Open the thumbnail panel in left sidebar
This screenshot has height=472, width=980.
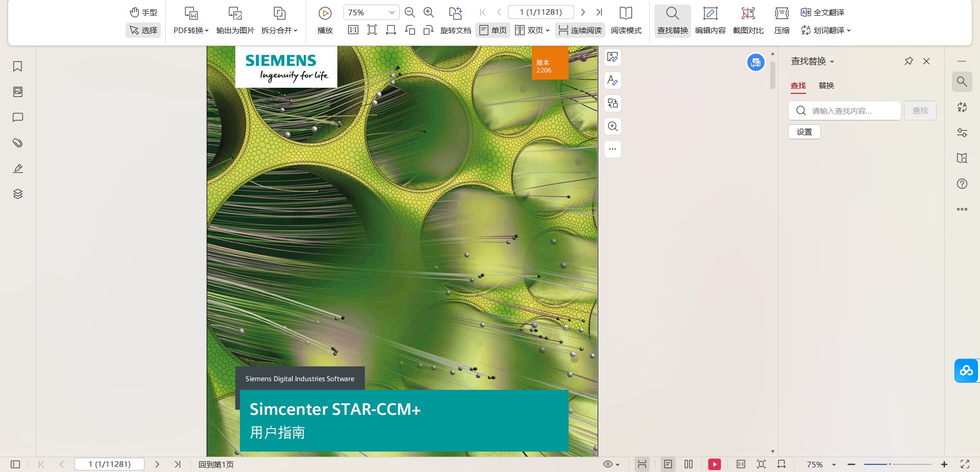pos(18,92)
